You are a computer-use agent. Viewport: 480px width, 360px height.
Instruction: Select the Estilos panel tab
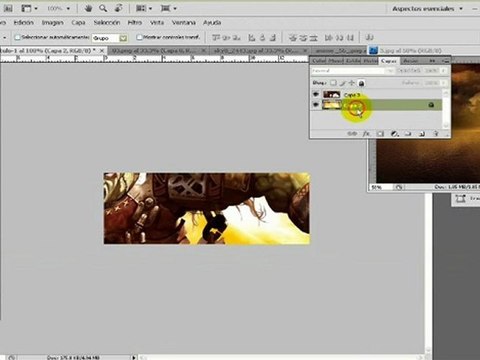click(x=353, y=61)
